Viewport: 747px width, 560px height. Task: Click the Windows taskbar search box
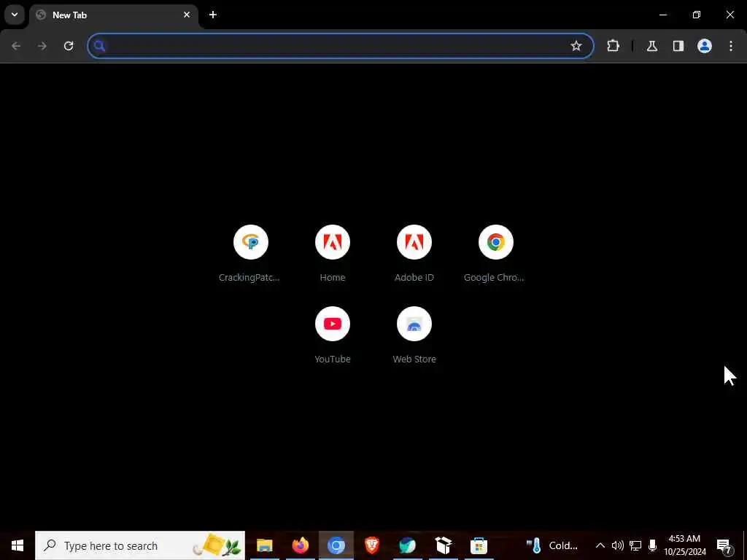click(x=140, y=545)
